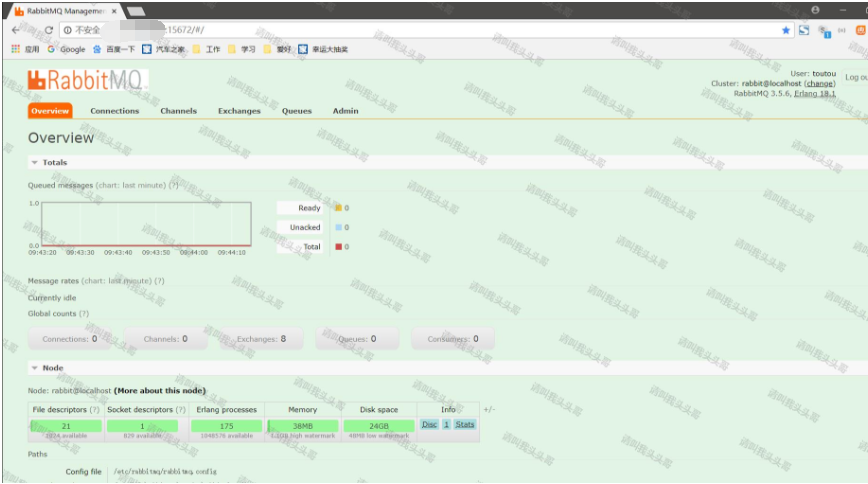Click the Erlang 18.1 version link
The width and height of the screenshot is (868, 484).
point(815,94)
